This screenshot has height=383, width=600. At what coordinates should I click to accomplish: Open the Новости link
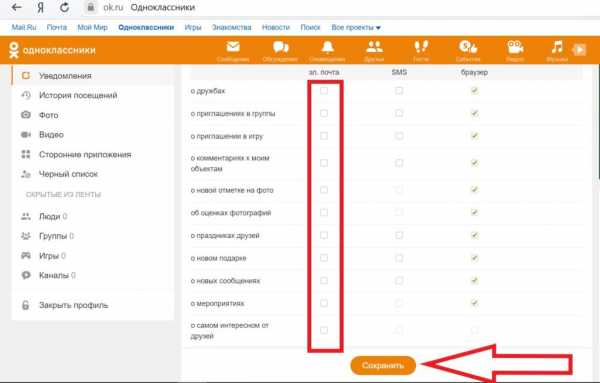point(276,28)
